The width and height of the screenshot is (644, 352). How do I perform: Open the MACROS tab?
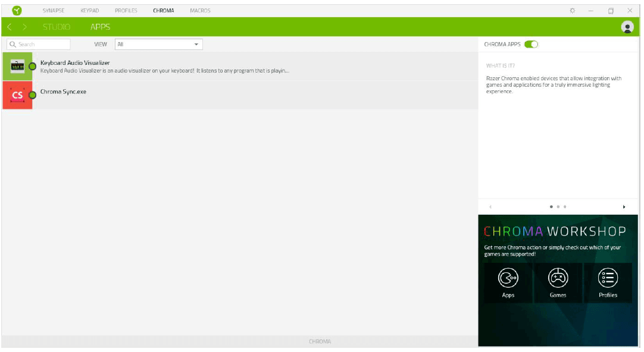tap(201, 10)
